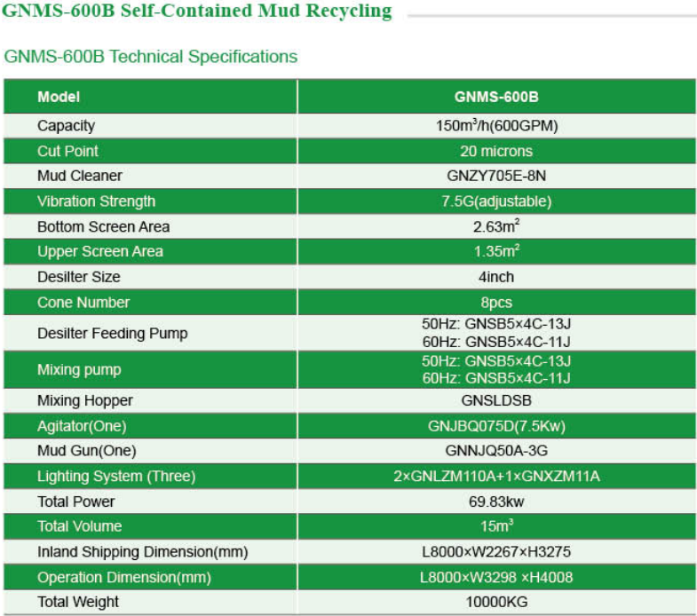Click the 'Bottom Screen Area' row label
The height and width of the screenshot is (616, 697).
104,226
